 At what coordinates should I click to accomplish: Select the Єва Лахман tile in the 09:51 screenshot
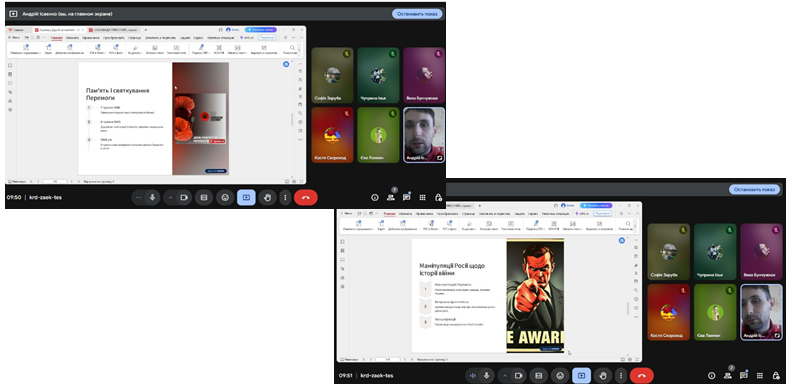point(715,312)
